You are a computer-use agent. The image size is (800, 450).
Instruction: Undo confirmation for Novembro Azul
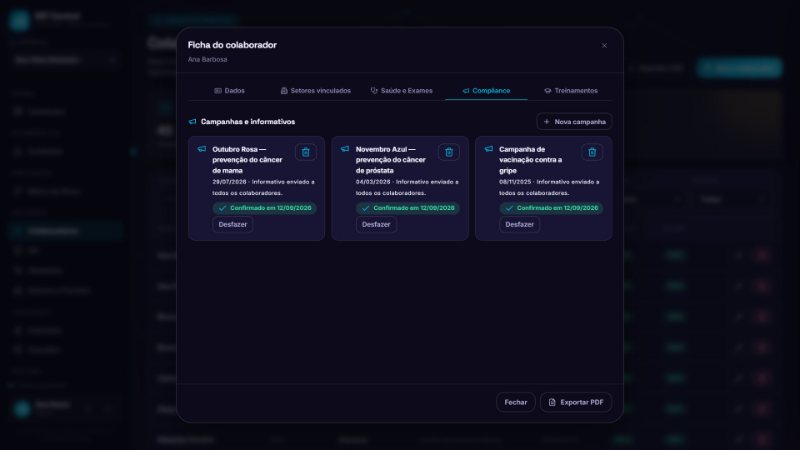click(376, 224)
